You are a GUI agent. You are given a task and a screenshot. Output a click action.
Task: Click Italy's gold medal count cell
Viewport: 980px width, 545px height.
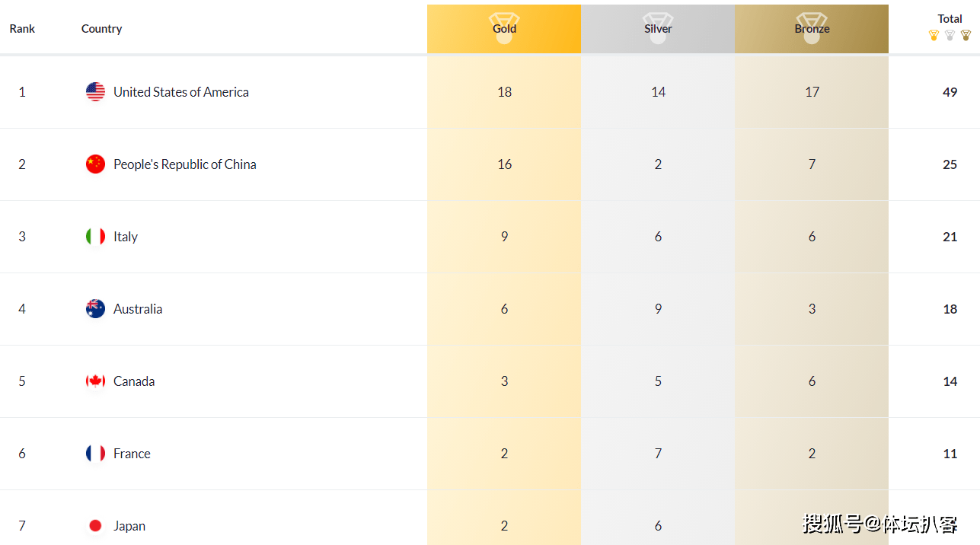point(504,237)
